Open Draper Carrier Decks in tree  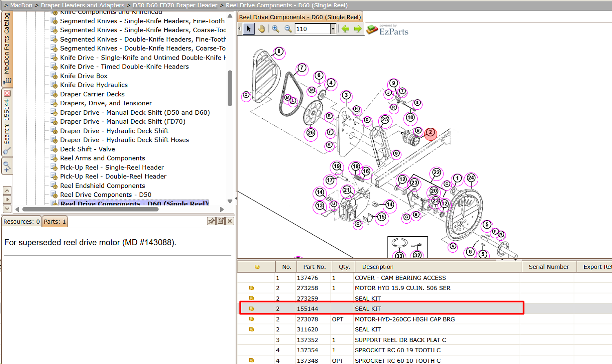[92, 94]
